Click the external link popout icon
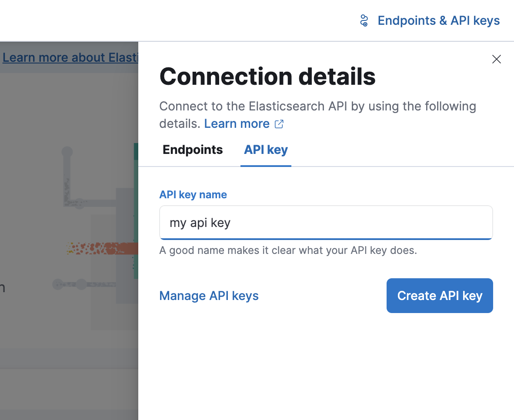The width and height of the screenshot is (514, 420). [x=279, y=124]
